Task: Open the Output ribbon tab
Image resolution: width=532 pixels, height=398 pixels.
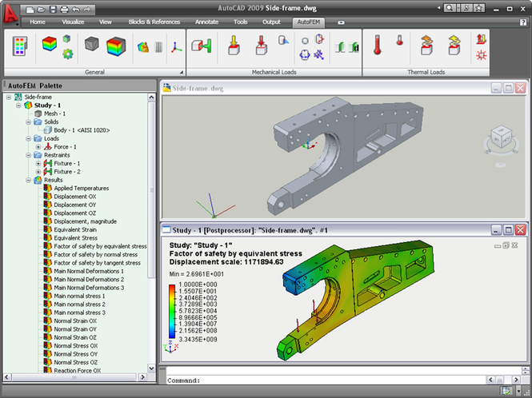Action: point(271,22)
